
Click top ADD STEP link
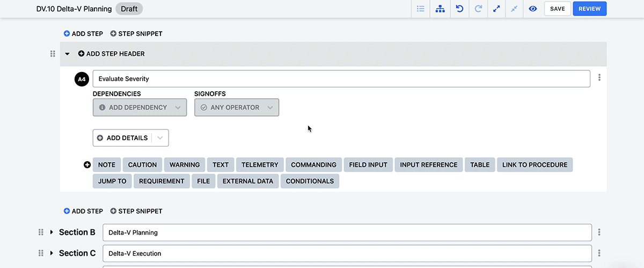tap(83, 33)
